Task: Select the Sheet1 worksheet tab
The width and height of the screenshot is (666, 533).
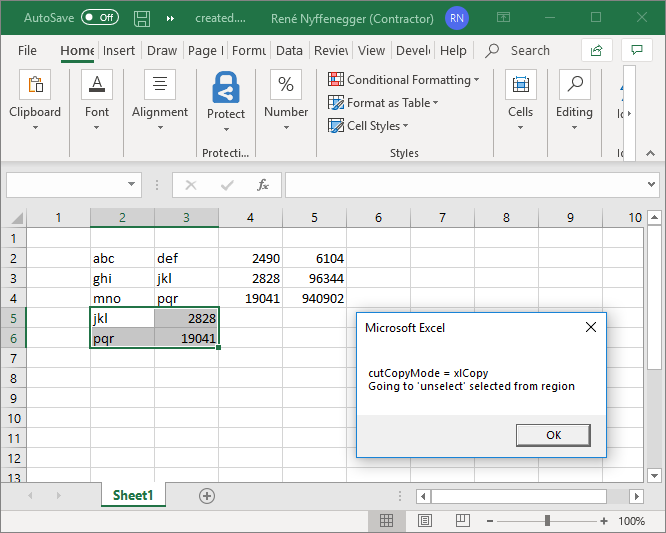Action: click(132, 495)
